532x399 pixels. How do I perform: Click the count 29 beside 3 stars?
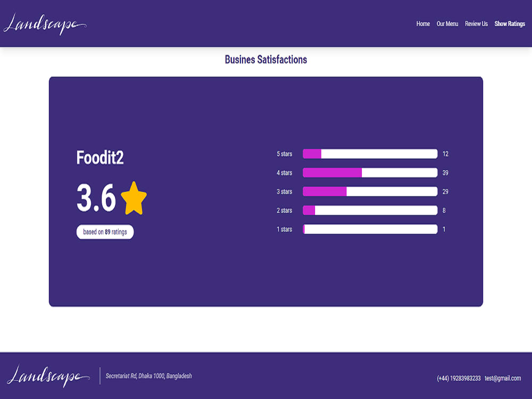tap(445, 192)
